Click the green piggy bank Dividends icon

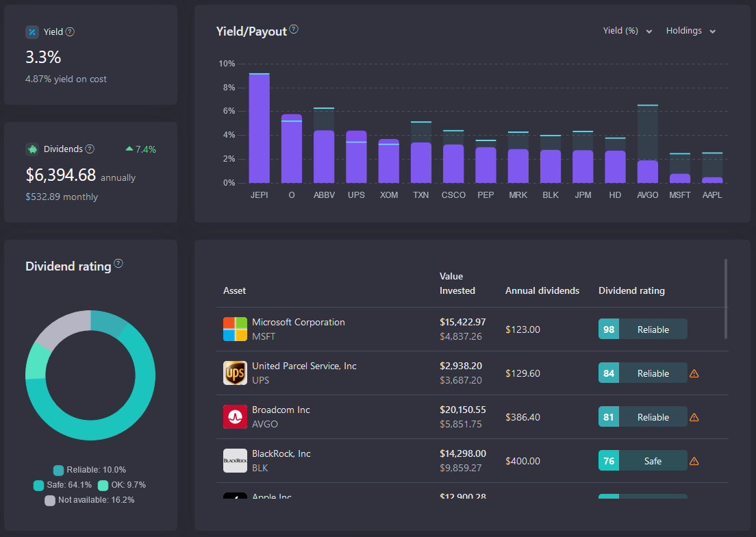point(32,149)
